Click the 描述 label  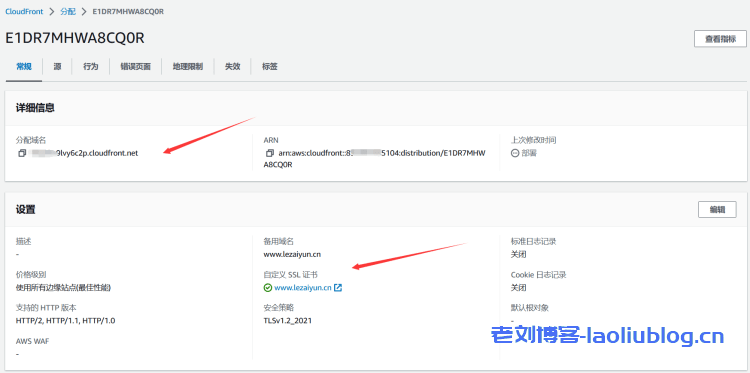23,241
